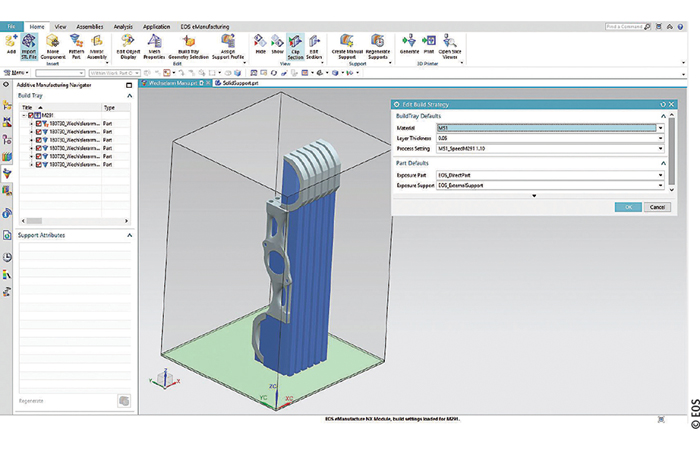Open Mesh Properties

click(154, 46)
